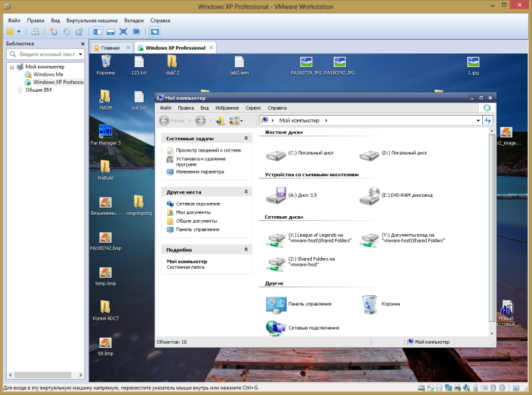The width and height of the screenshot is (532, 395).
Task: Open the address bar dropdown arrow
Action: pos(478,120)
